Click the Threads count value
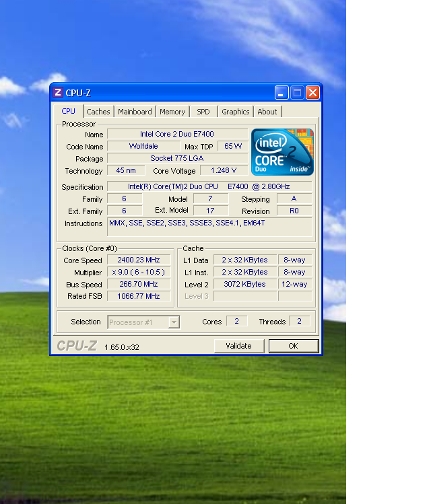Viewport: 431px width, 504px height. pyautogui.click(x=300, y=321)
